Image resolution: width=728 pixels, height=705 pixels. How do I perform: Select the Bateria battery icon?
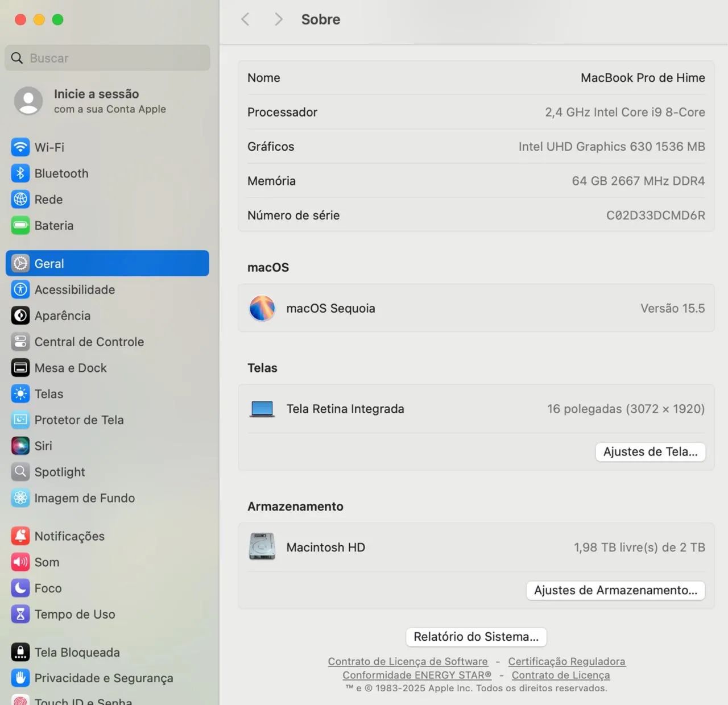[x=20, y=226]
